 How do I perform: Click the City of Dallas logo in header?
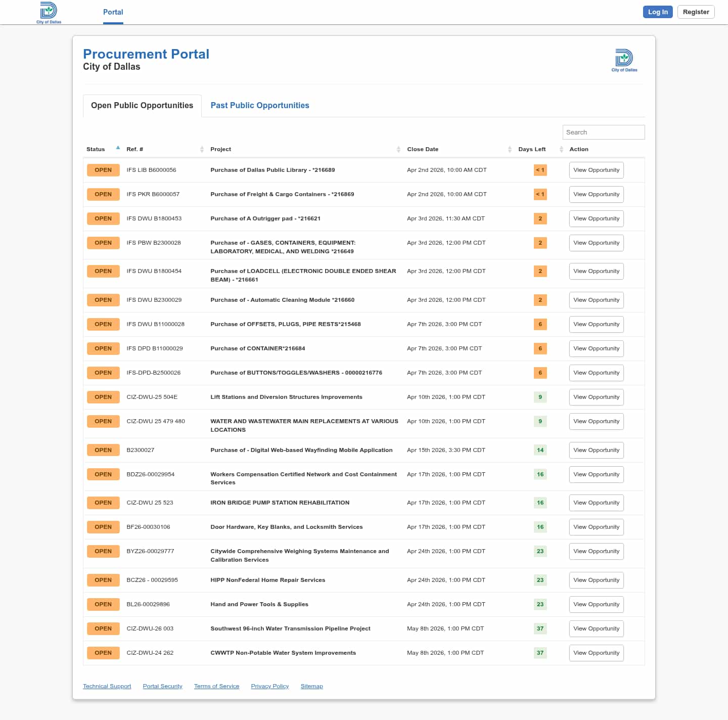click(49, 12)
